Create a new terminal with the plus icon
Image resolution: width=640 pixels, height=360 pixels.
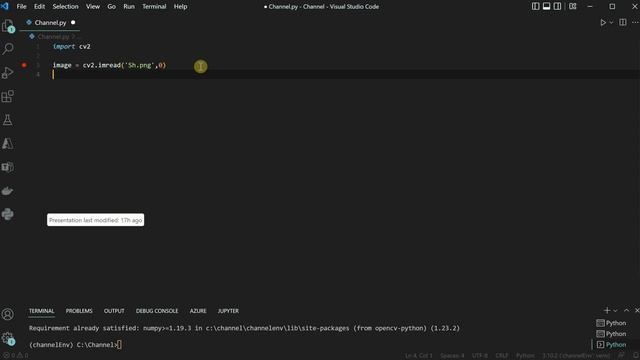click(x=607, y=311)
